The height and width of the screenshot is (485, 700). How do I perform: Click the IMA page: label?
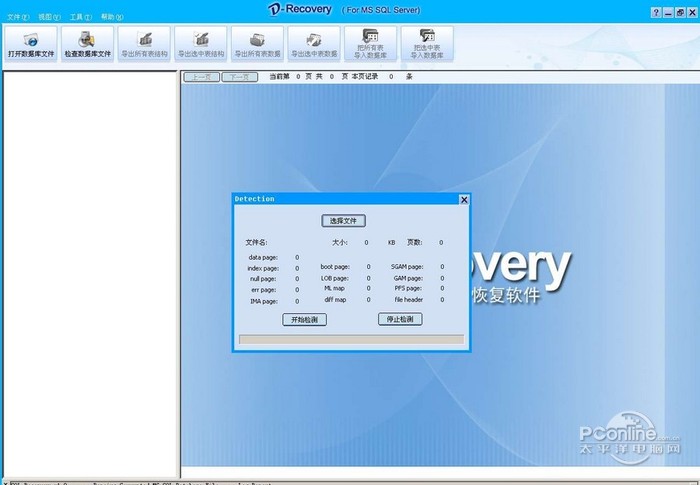tap(264, 301)
